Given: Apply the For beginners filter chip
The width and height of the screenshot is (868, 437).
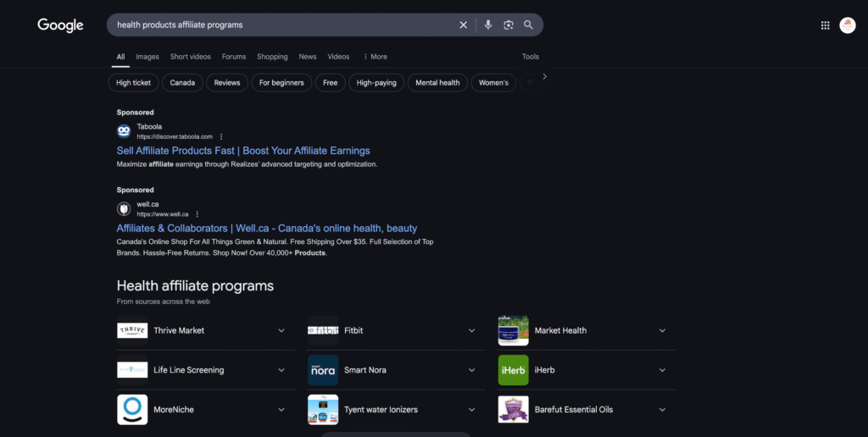Looking at the screenshot, I should click(281, 83).
